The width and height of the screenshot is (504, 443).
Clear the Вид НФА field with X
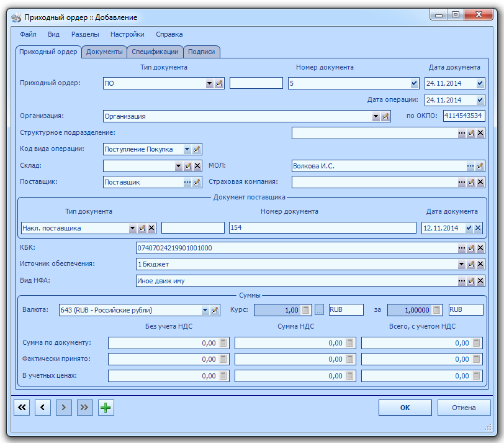tap(480, 281)
